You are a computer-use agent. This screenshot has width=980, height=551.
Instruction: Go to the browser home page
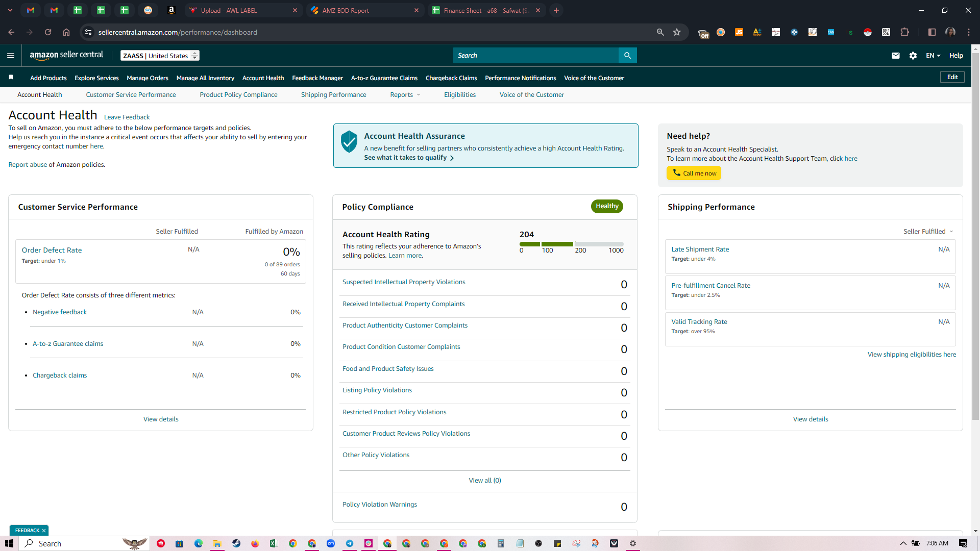pos(66,32)
